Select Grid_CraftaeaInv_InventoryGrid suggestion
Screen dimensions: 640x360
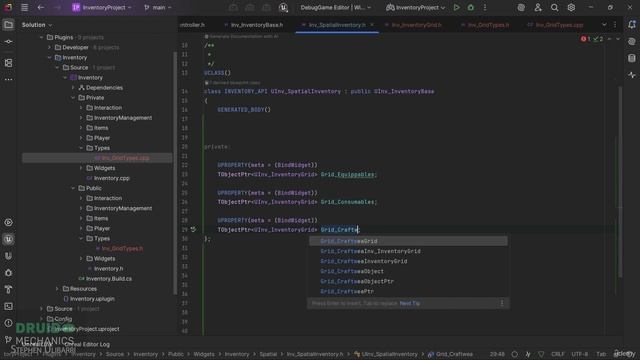(x=408, y=251)
